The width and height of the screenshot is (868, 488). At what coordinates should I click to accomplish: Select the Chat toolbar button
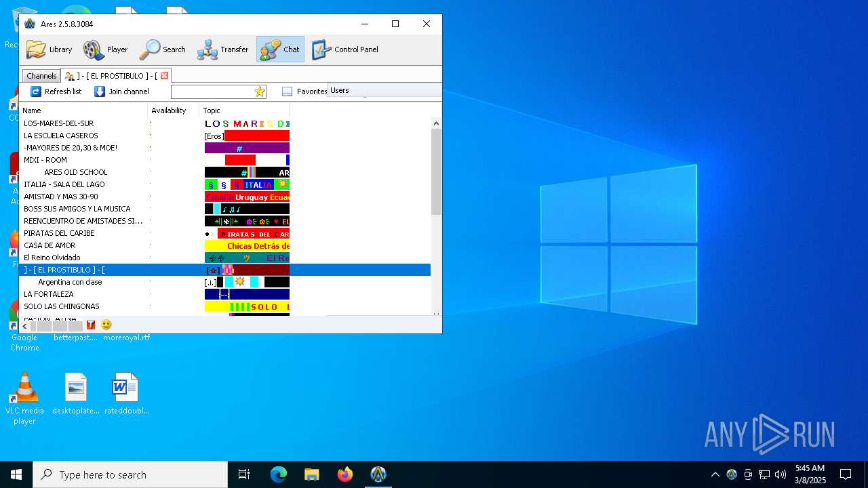coord(280,49)
